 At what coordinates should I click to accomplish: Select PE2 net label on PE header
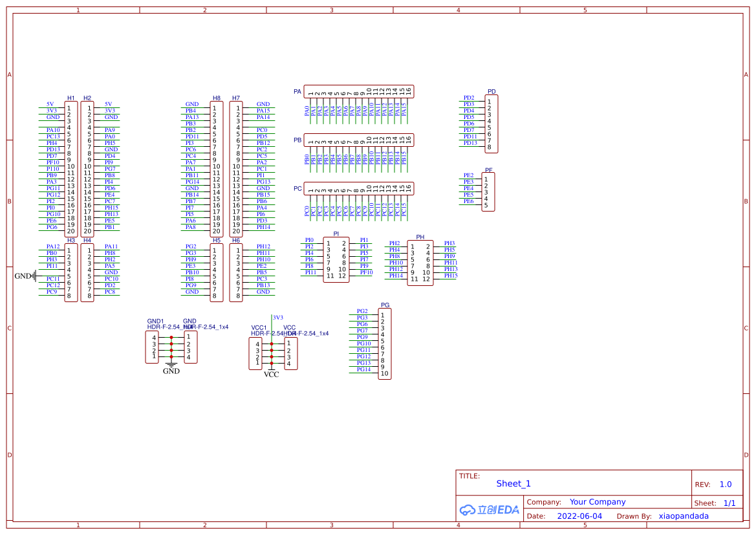[x=469, y=175]
